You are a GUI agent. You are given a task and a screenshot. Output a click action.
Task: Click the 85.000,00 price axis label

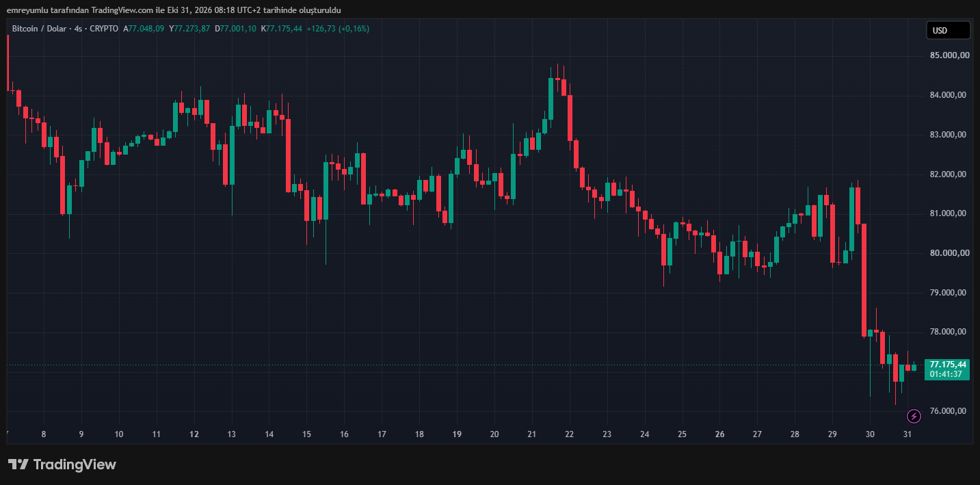[x=948, y=55]
